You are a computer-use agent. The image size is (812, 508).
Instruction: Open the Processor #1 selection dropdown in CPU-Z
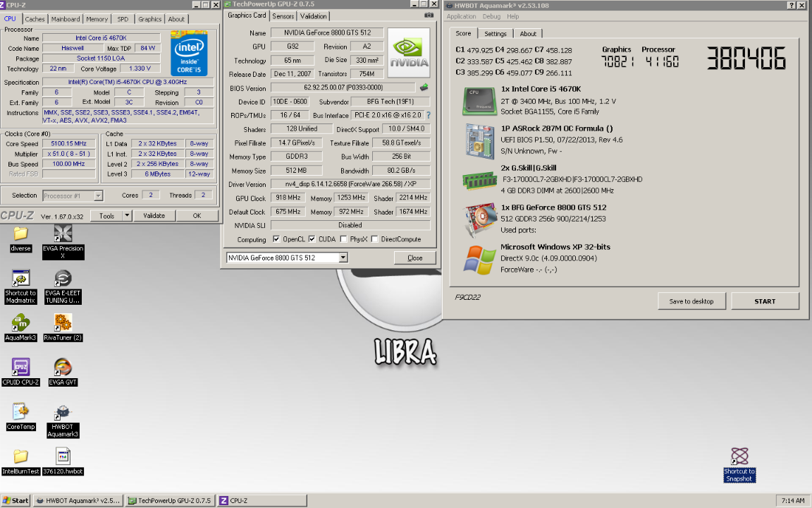98,196
